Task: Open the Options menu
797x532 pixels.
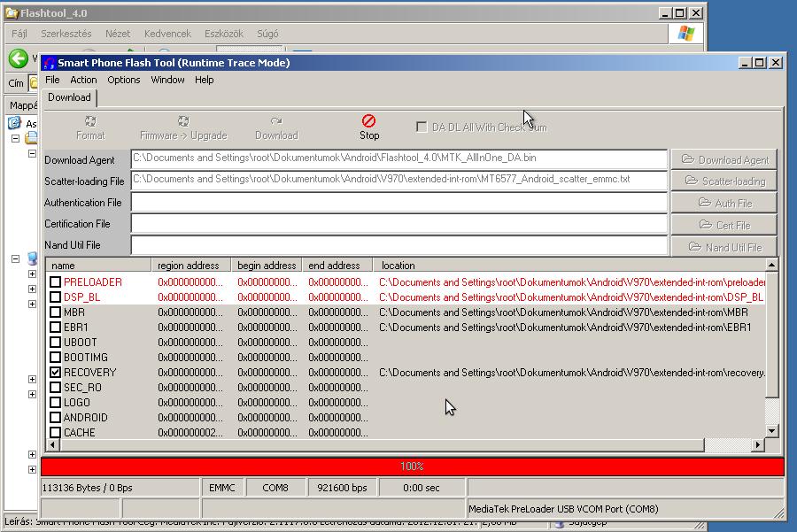Action: click(123, 80)
